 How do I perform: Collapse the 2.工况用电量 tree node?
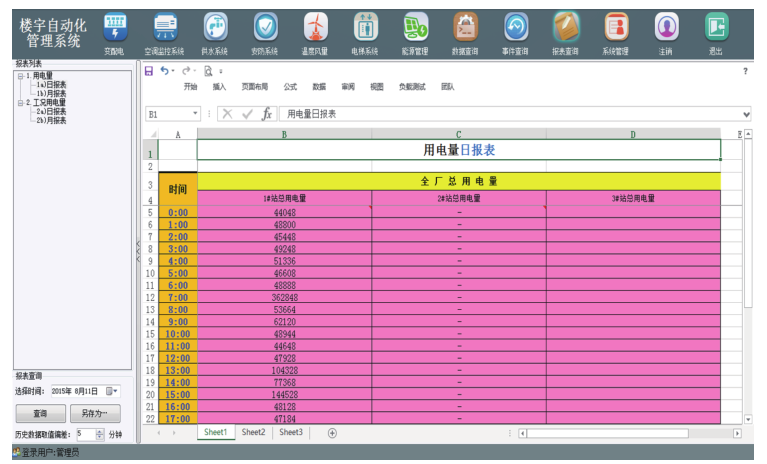coord(20,102)
